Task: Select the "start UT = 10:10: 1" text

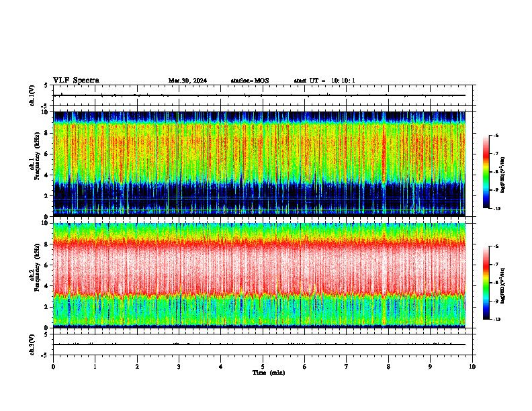Action: tap(324, 81)
